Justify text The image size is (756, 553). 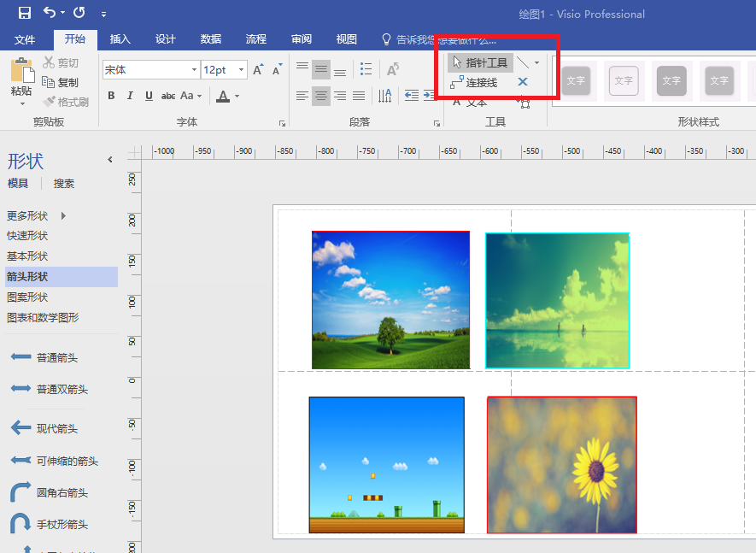[359, 96]
